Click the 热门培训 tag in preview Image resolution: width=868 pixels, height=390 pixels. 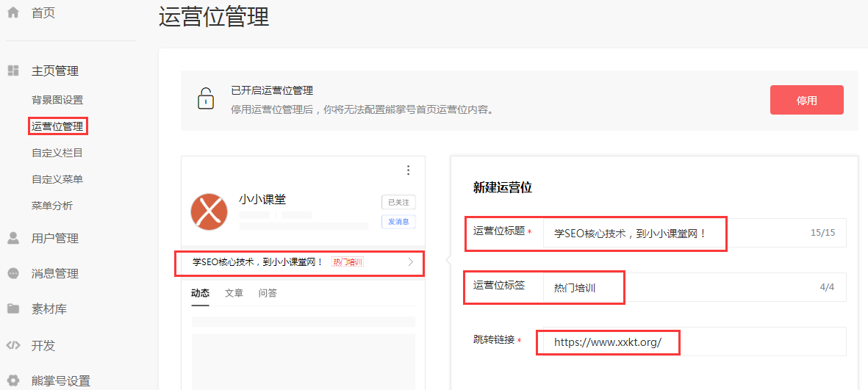pyautogui.click(x=348, y=261)
